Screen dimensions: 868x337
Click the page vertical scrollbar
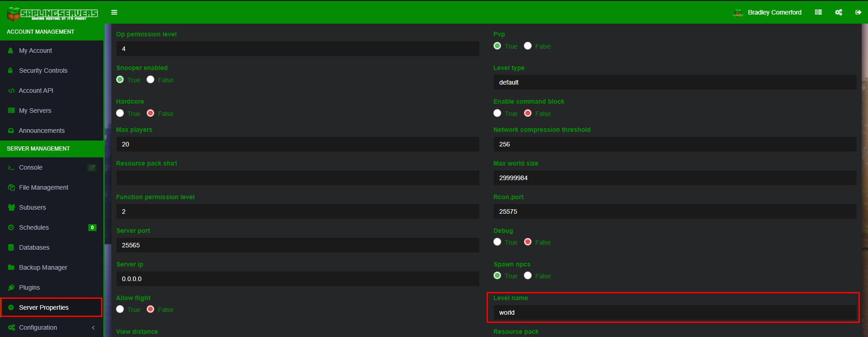point(865,180)
